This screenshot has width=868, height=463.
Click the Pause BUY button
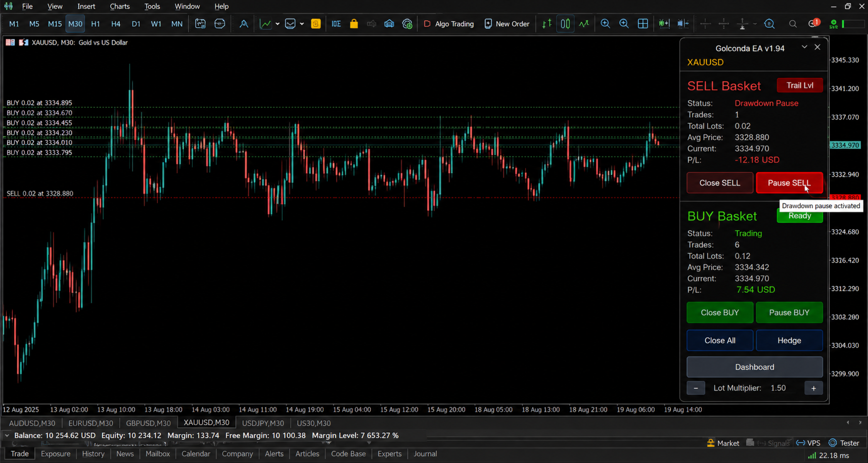[789, 312]
